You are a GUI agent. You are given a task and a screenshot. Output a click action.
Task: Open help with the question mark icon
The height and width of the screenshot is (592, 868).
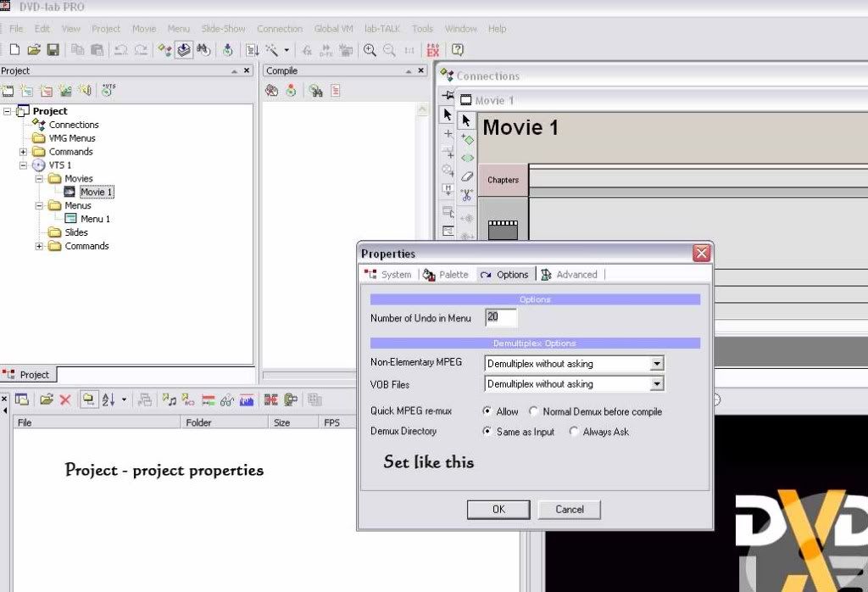[x=457, y=50]
